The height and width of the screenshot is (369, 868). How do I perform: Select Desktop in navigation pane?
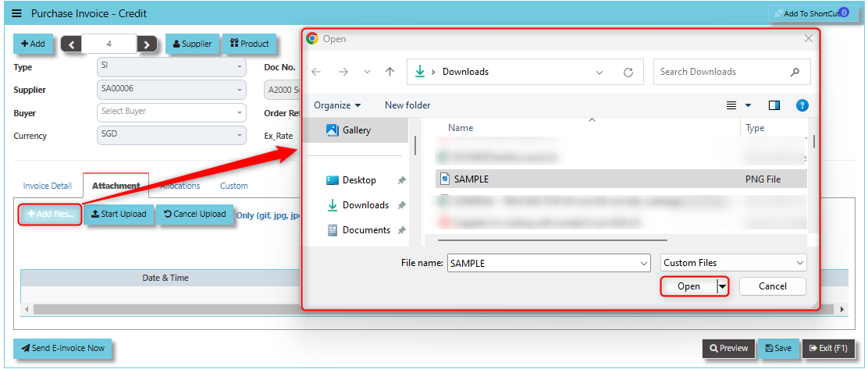pos(358,180)
